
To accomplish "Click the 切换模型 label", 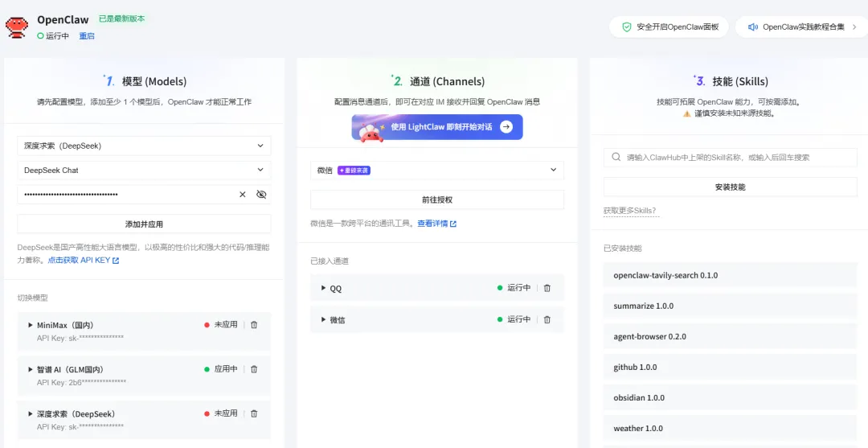I will (x=33, y=298).
